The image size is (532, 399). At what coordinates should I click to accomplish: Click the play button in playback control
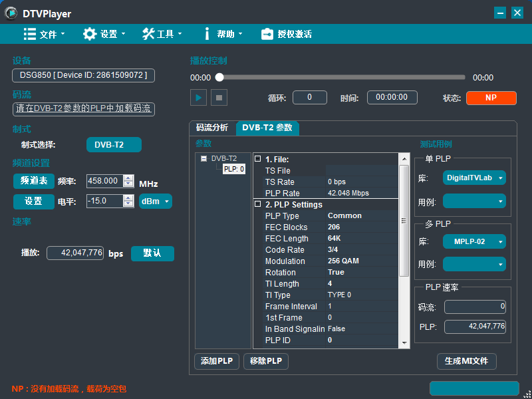pyautogui.click(x=198, y=98)
